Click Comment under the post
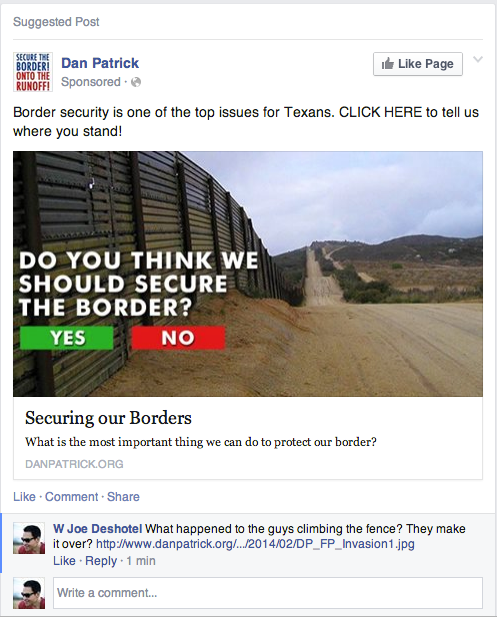497x617 pixels. tap(71, 497)
